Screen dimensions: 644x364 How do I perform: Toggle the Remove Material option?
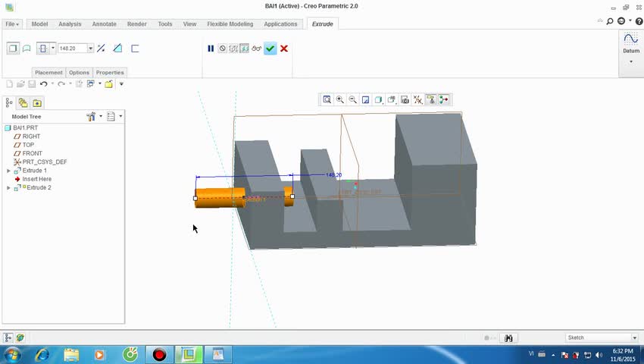(117, 49)
